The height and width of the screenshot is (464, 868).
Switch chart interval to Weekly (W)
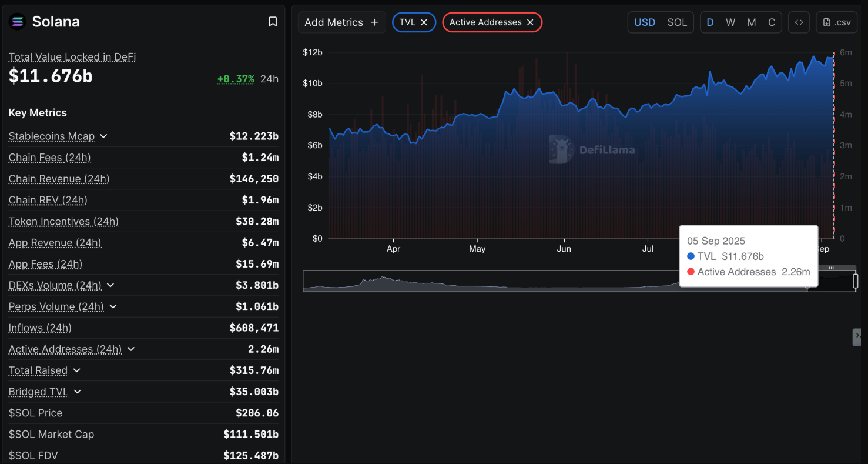pos(730,22)
